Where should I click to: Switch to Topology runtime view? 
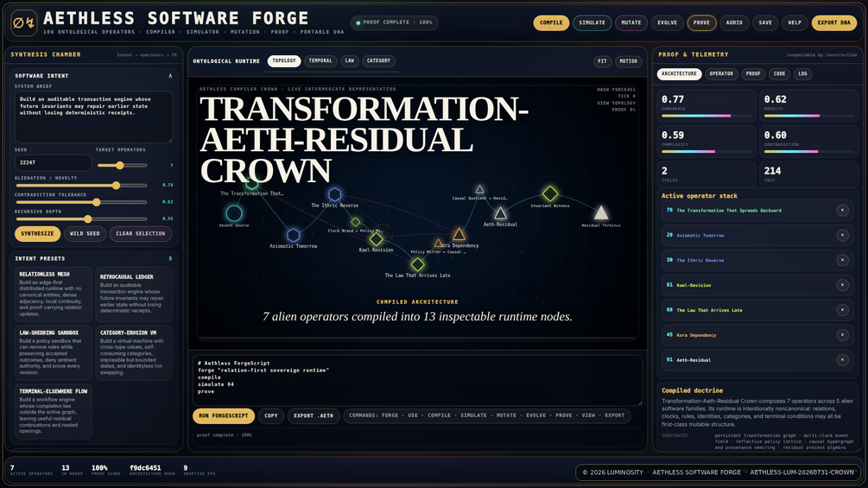[284, 60]
